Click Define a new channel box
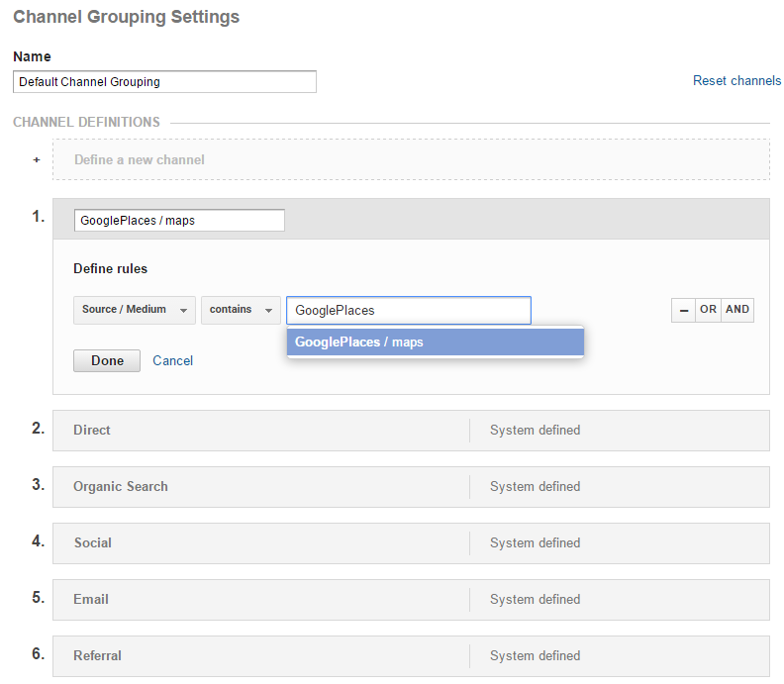The image size is (784, 684). point(411,159)
